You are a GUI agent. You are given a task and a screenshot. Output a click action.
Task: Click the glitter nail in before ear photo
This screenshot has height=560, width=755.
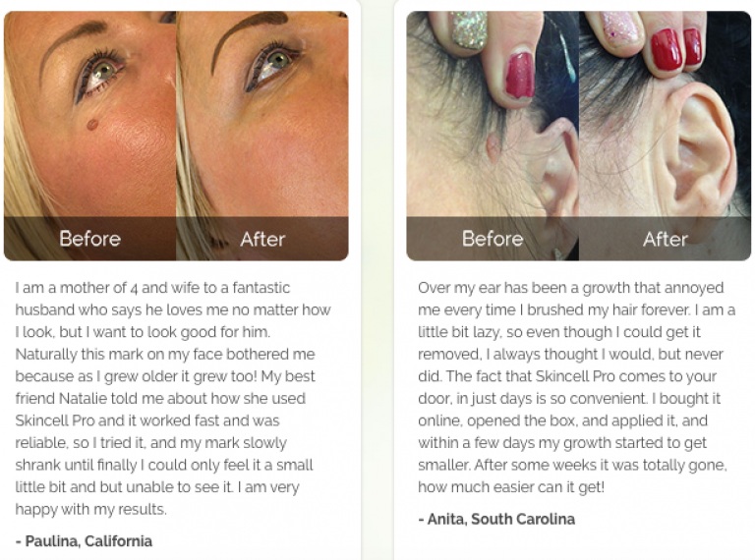[x=471, y=28]
